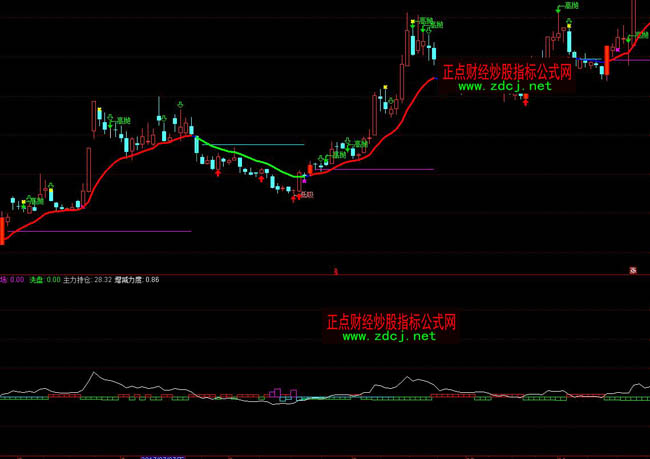Click the small red marker on the center divider
The height and width of the screenshot is (459, 650).
click(x=336, y=270)
